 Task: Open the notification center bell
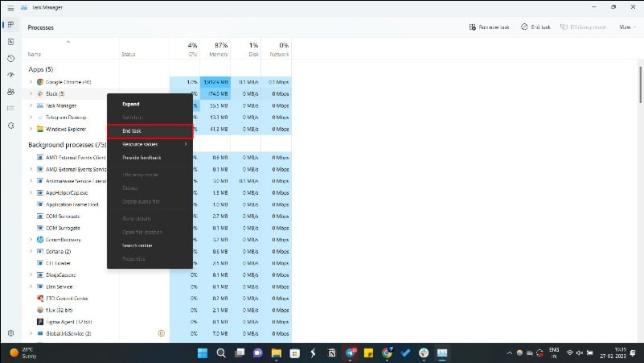tap(633, 353)
